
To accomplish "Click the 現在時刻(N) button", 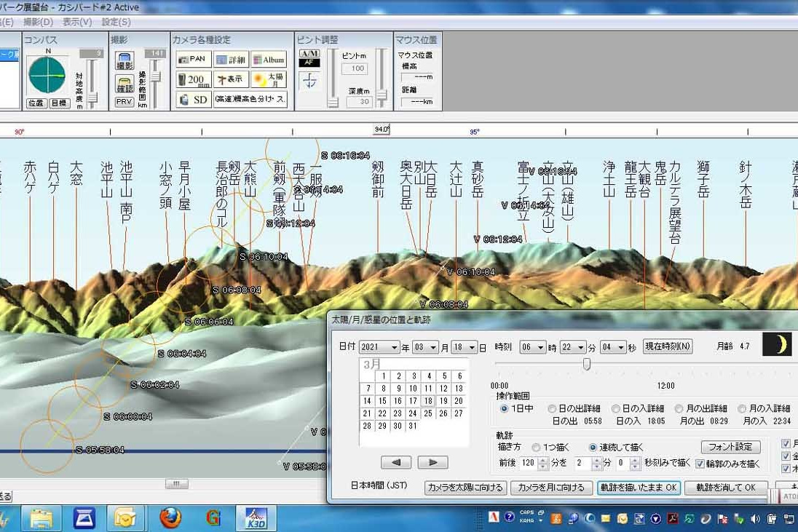I will pyautogui.click(x=667, y=346).
